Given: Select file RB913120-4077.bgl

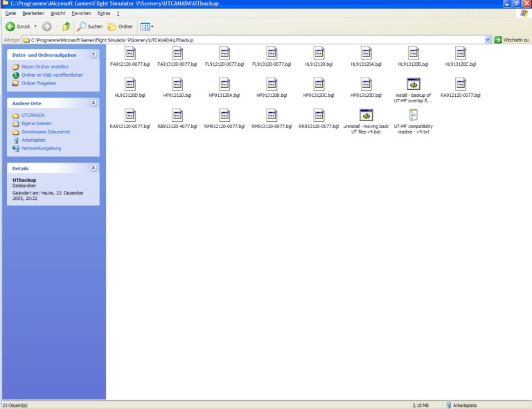Looking at the screenshot, I should pyautogui.click(x=177, y=119).
